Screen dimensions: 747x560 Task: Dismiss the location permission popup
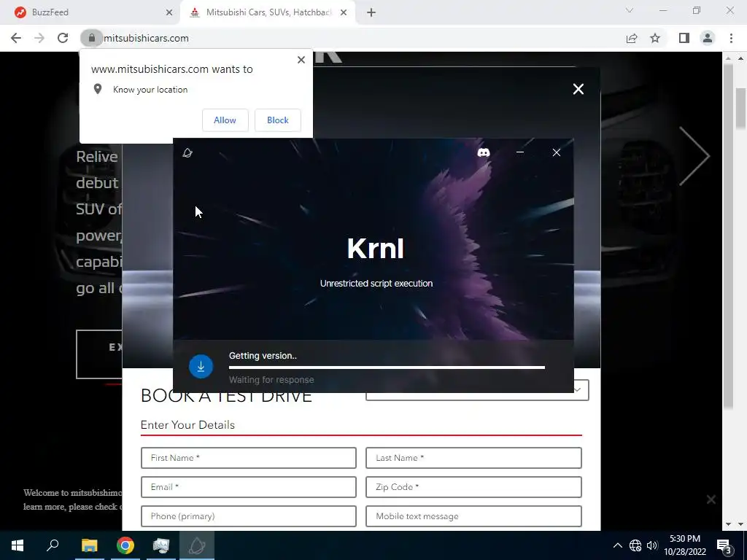(301, 60)
